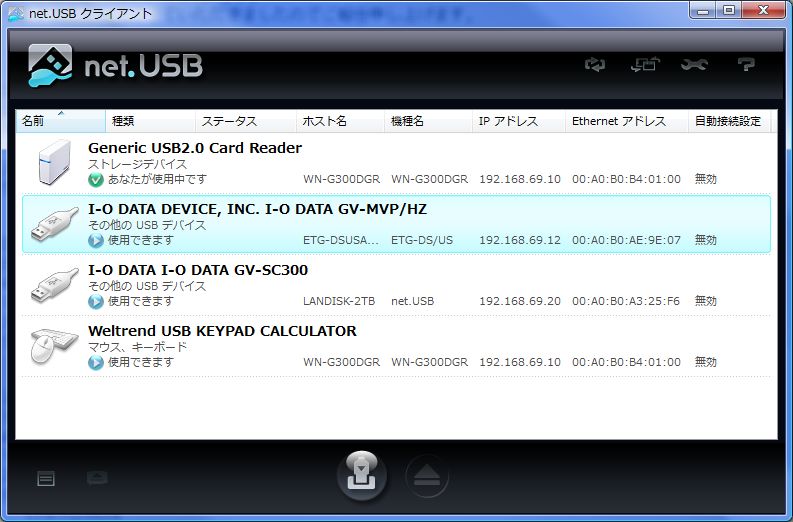Viewport: 793px width, 522px height.
Task: Click マウス、キーボード type label
Action: click(x=138, y=347)
